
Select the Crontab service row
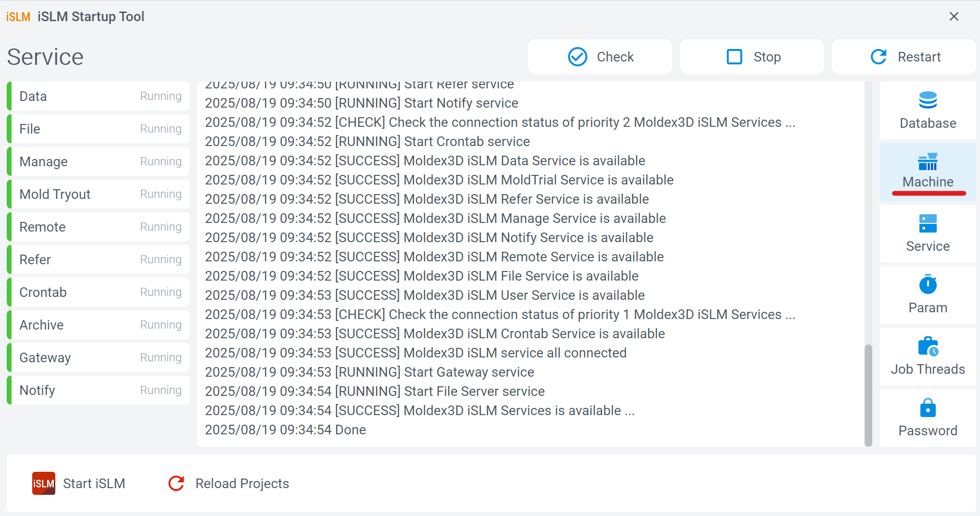tap(98, 292)
